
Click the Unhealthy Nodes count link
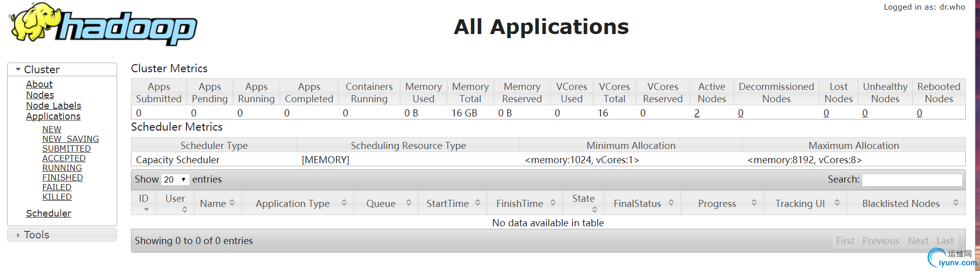[865, 113]
